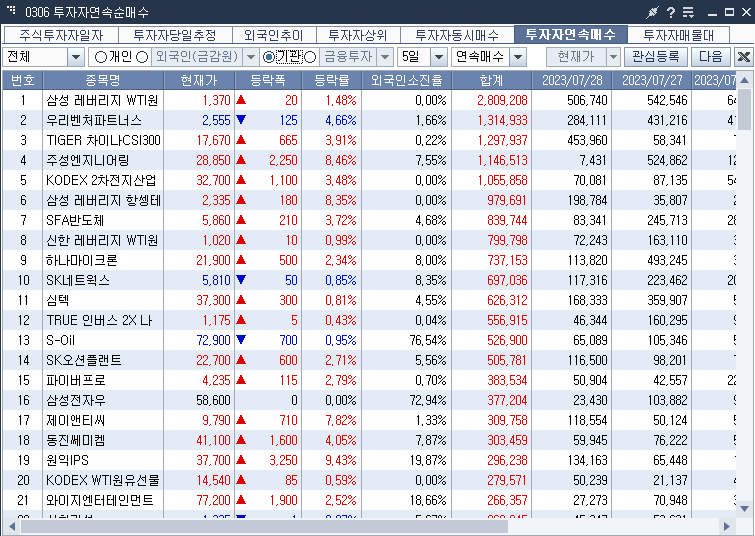The width and height of the screenshot is (755, 536).
Task: Click the 현재가 button
Action: (576, 57)
